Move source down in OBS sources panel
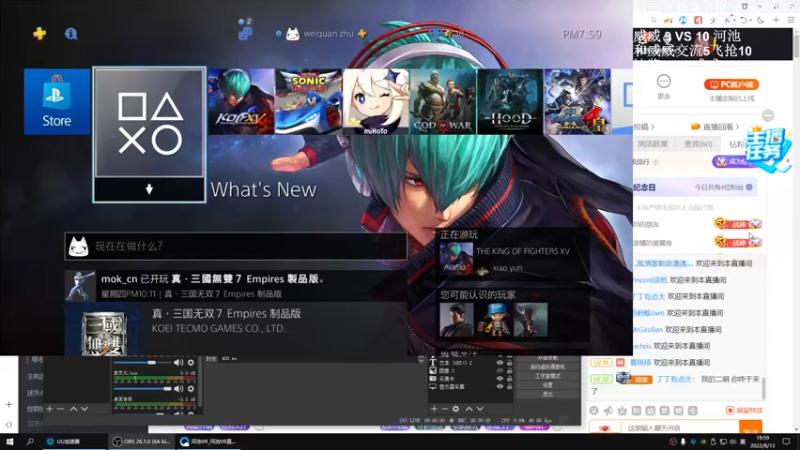 (480, 409)
